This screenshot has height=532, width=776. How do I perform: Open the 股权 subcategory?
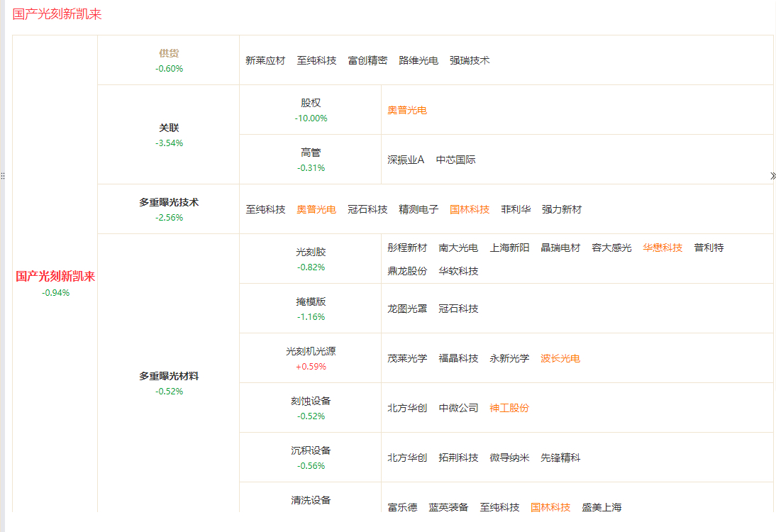311,103
